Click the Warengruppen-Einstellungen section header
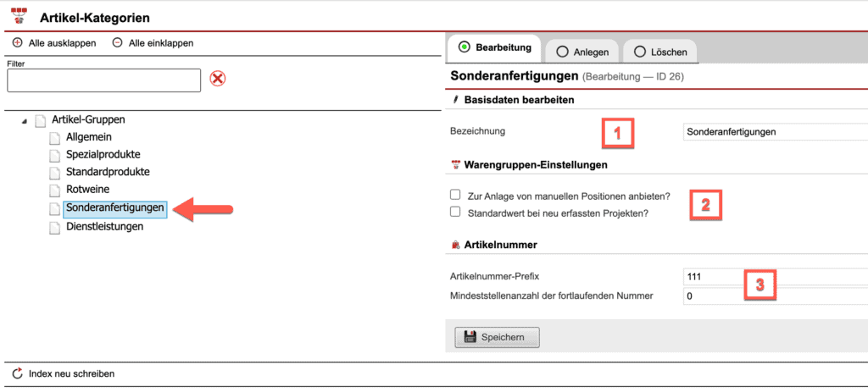The image size is (868, 392). [x=536, y=165]
